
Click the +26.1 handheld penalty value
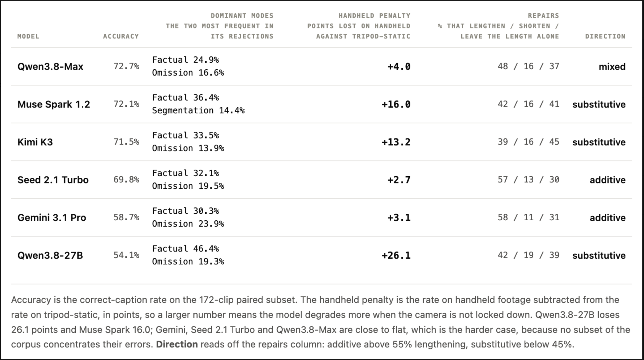pyautogui.click(x=396, y=255)
